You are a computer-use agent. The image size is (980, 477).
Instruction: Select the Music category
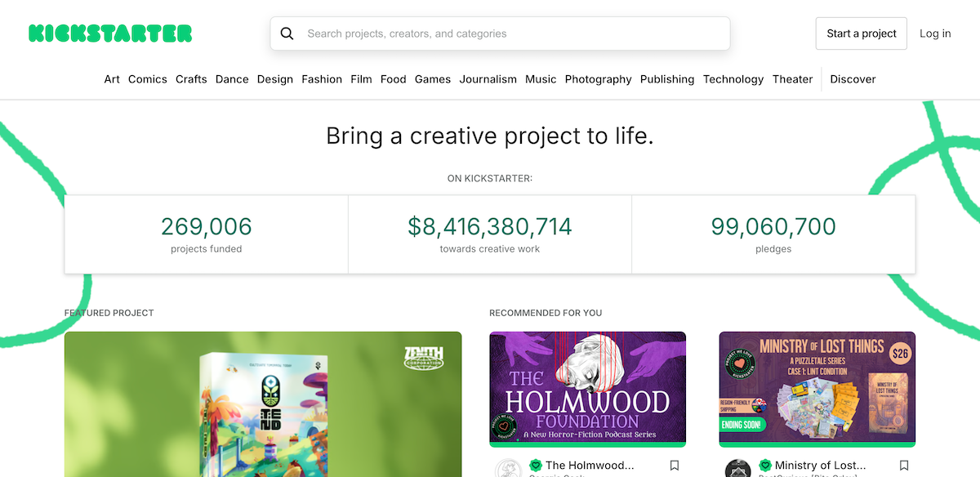(x=541, y=79)
